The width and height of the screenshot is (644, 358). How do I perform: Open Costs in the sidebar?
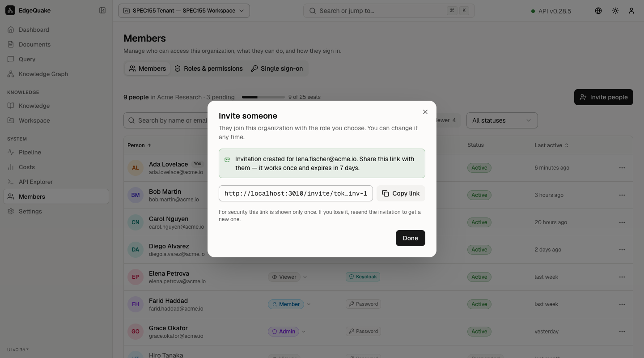(56, 167)
